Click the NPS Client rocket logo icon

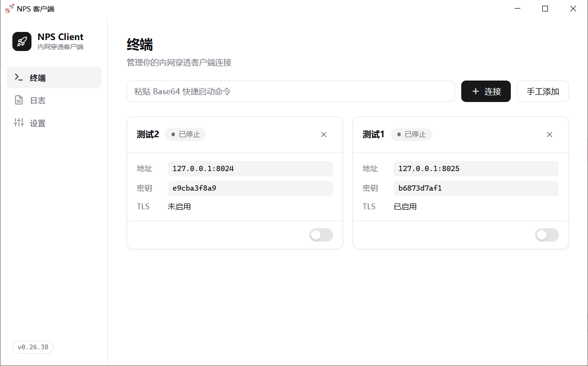(x=22, y=41)
